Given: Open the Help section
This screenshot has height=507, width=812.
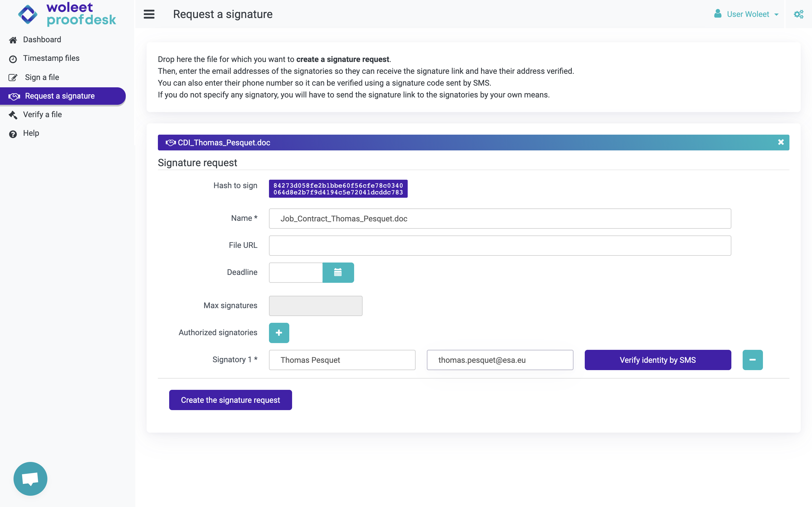Looking at the screenshot, I should coord(31,134).
